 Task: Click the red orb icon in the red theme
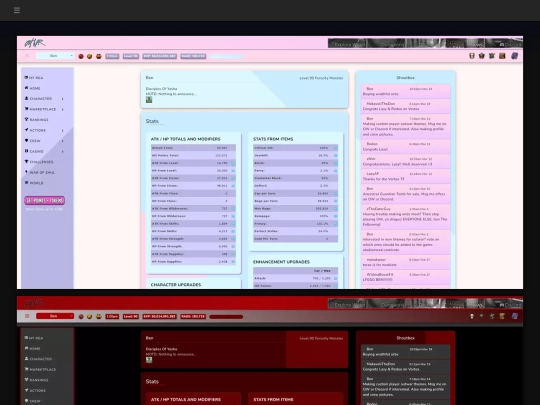click(x=81, y=316)
